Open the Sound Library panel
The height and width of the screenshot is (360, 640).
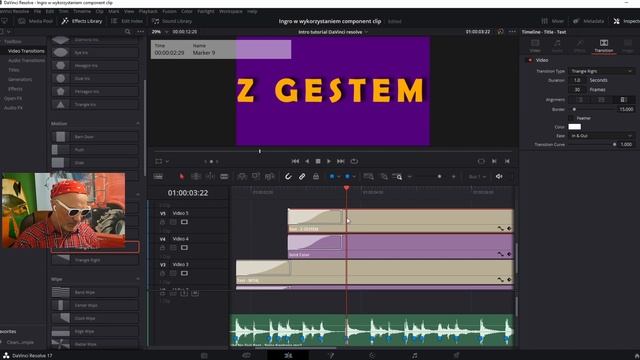click(172, 21)
